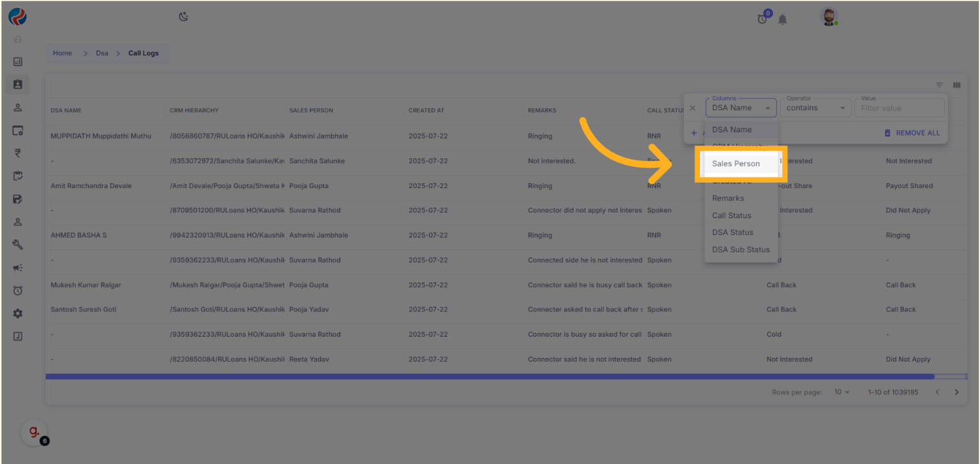Click the Filter value input field

899,108
